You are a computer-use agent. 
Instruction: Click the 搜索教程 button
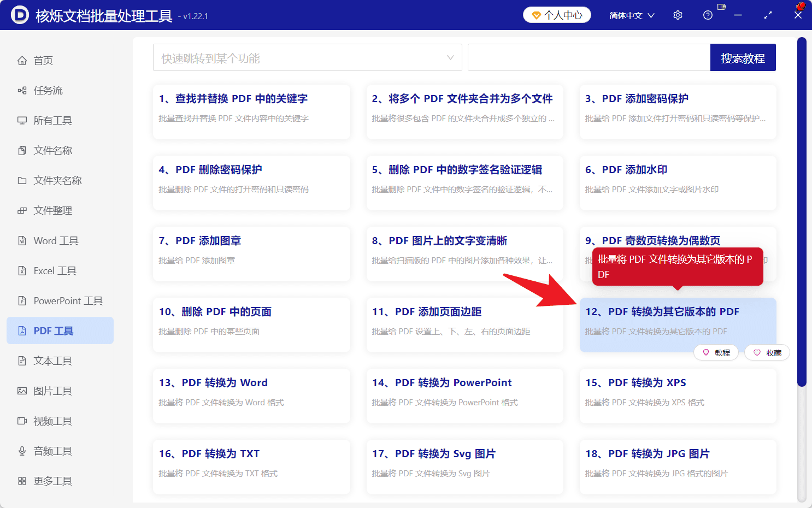click(743, 57)
